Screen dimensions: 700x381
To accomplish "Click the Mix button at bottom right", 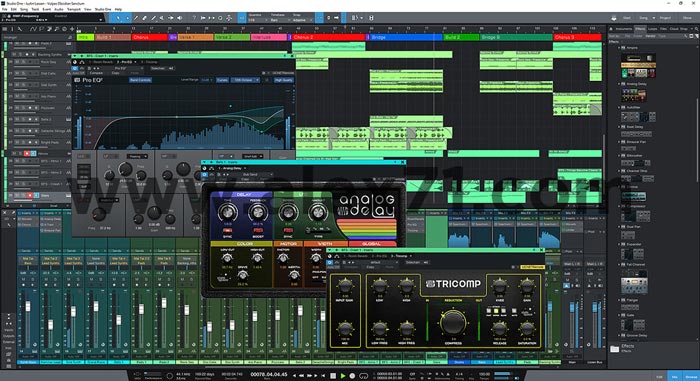I will 675,377.
